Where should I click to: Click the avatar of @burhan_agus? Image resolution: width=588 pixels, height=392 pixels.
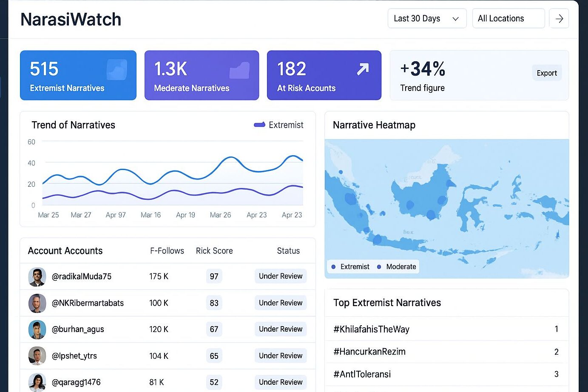pyautogui.click(x=37, y=330)
